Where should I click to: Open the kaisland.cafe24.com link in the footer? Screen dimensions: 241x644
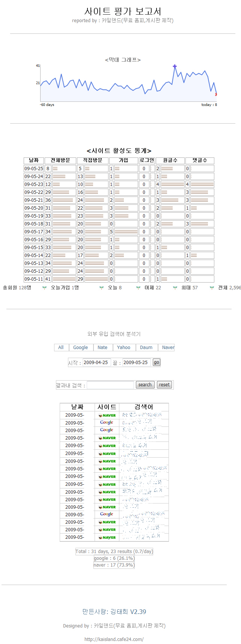(114, 639)
